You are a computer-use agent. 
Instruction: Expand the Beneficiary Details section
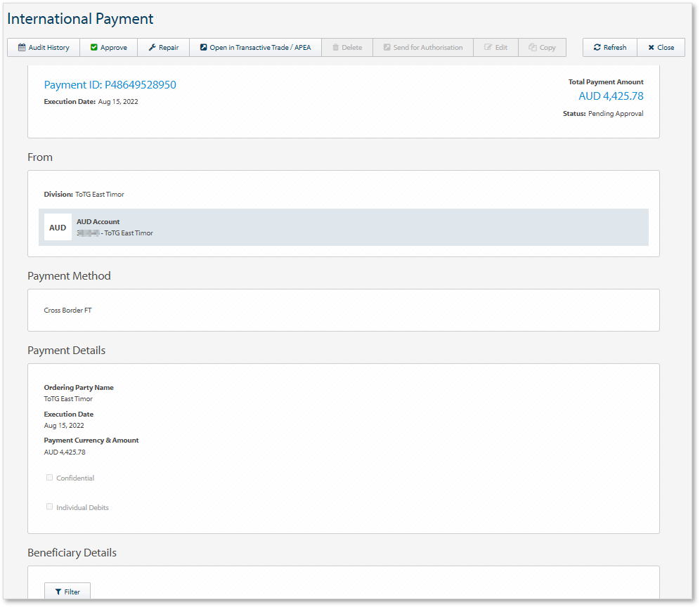[72, 553]
